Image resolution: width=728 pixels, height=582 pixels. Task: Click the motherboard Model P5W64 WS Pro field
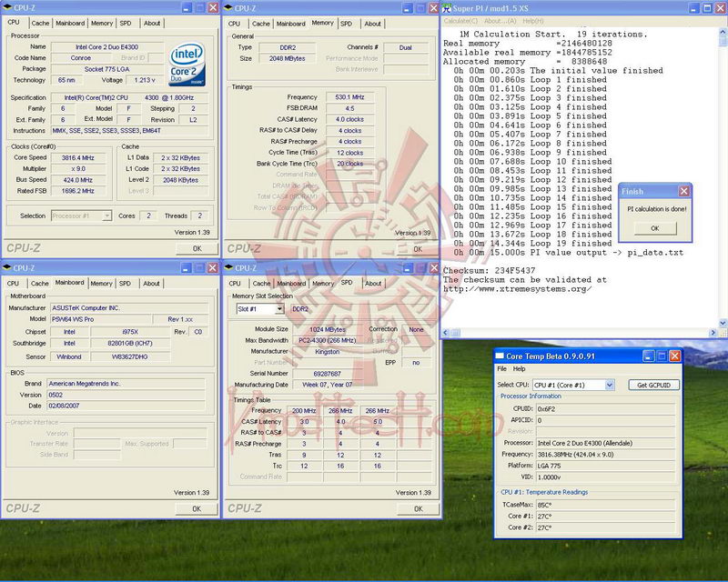pyautogui.click(x=101, y=319)
